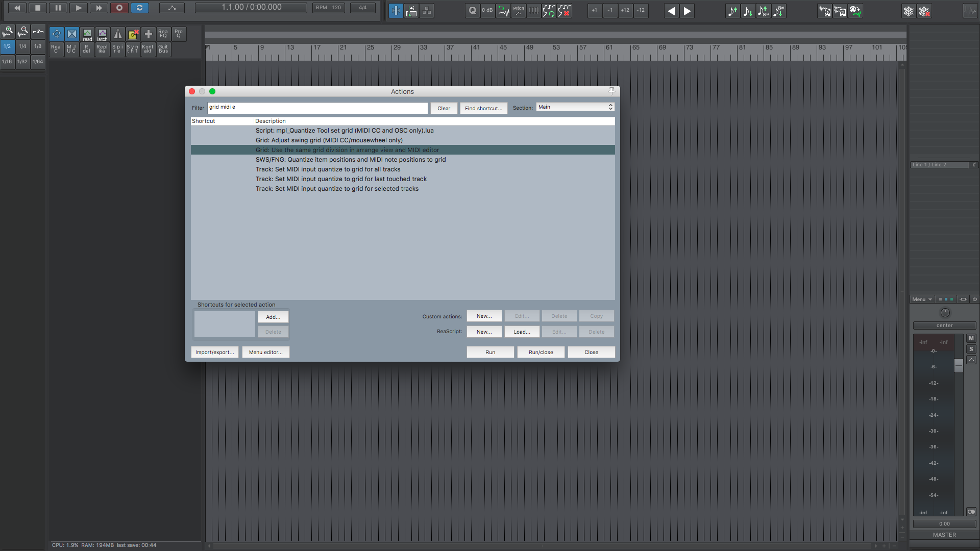This screenshot has width=980, height=551.
Task: Click the Filter text input field
Action: pos(317,108)
